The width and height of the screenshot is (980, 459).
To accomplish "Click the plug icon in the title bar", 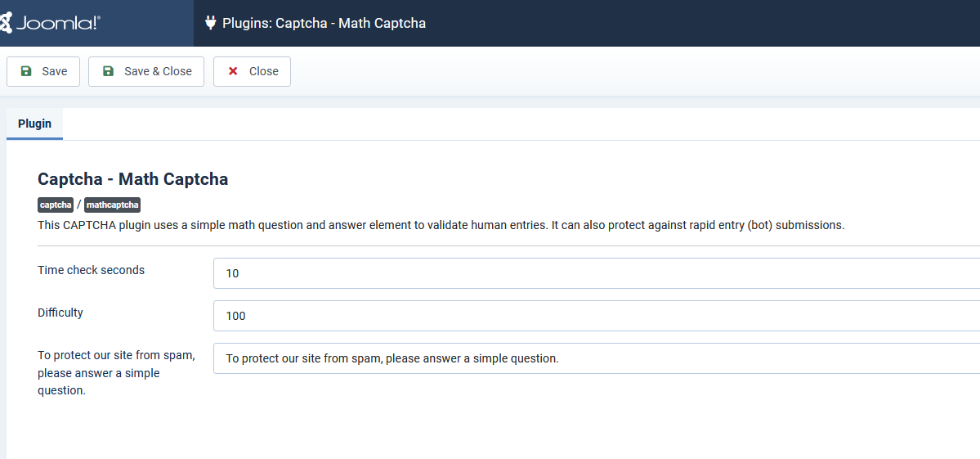I will point(211,23).
